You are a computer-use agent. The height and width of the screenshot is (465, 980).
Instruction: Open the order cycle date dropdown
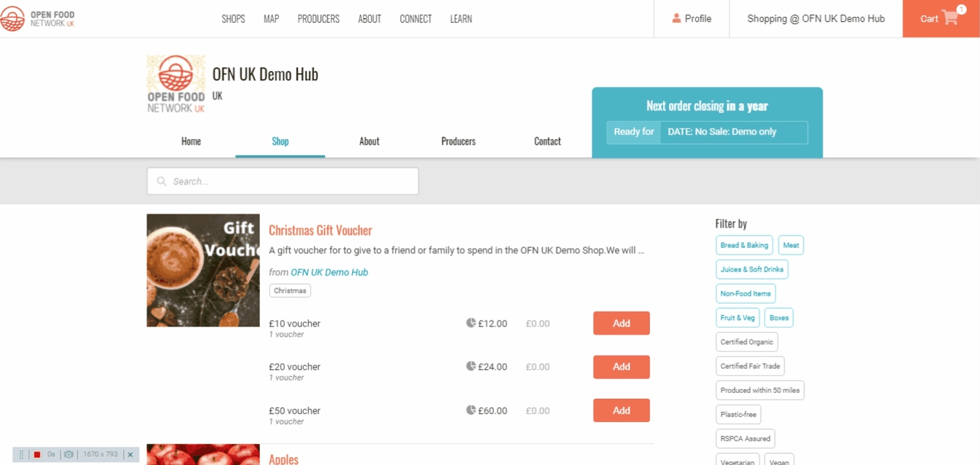(734, 132)
